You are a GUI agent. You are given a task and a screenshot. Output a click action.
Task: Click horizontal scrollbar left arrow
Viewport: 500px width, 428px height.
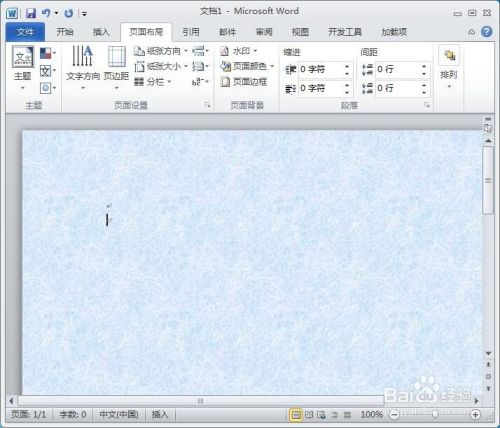pos(11,401)
